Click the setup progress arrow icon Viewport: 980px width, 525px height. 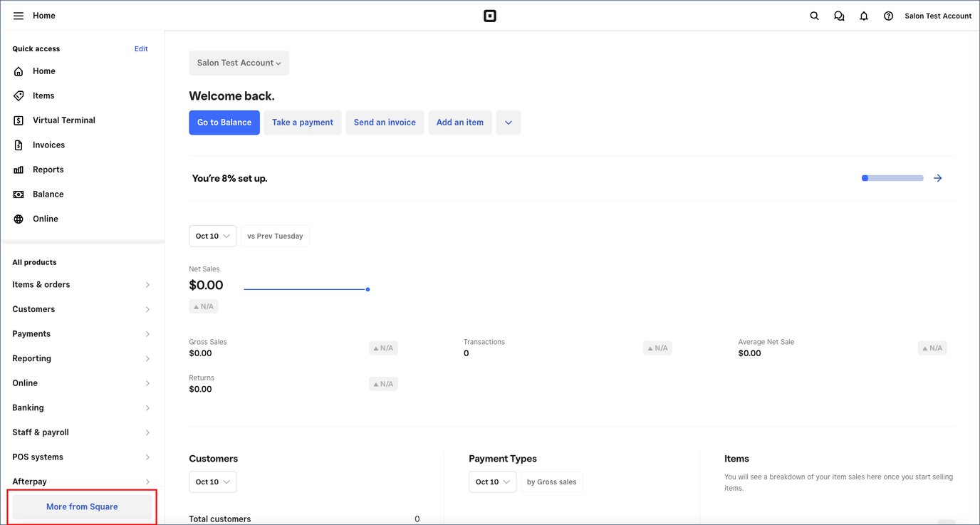click(938, 178)
